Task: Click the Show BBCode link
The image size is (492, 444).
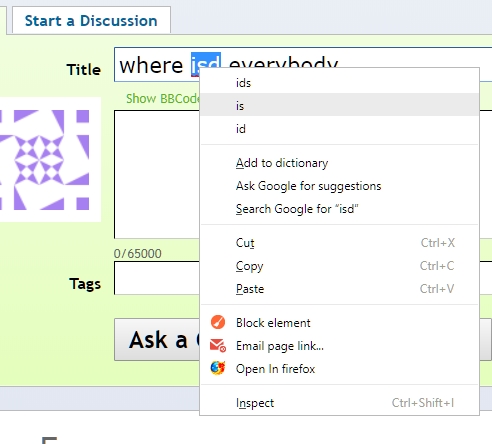Action: coord(163,99)
